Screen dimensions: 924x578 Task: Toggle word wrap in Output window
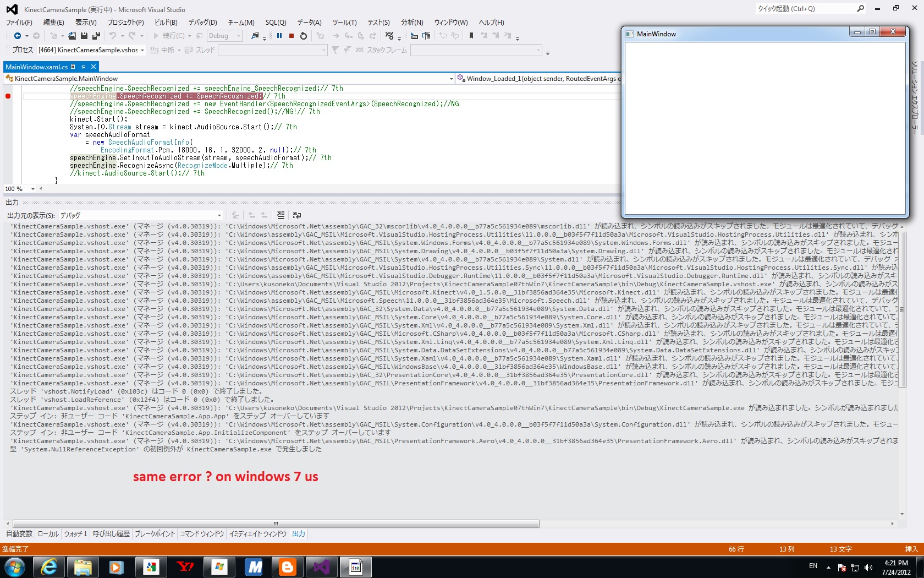pos(297,215)
